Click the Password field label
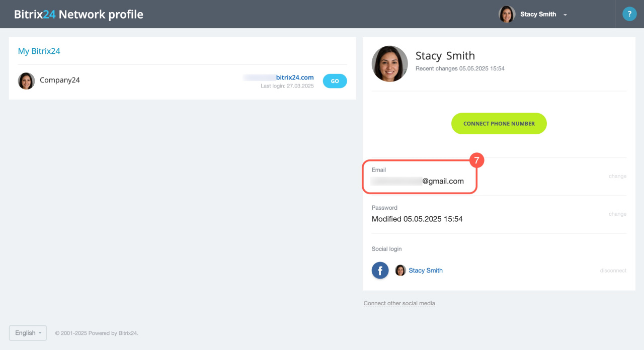The width and height of the screenshot is (644, 350). 384,208
